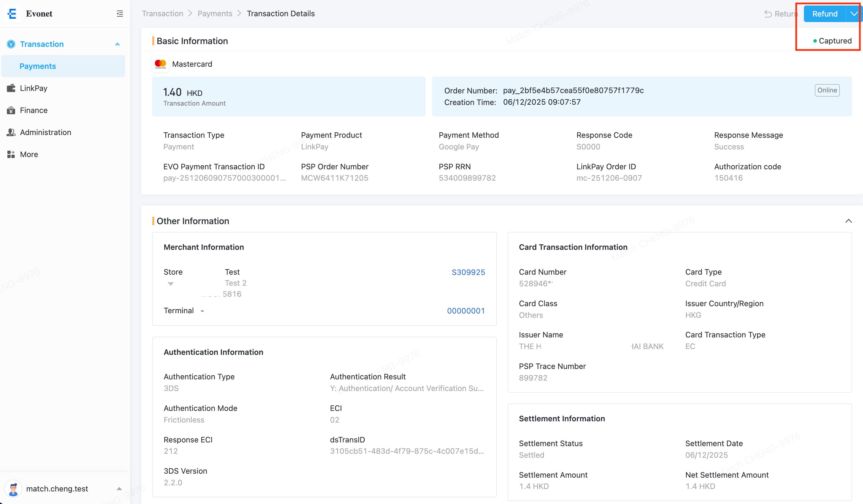
Task: Click the Refund button
Action: (825, 14)
